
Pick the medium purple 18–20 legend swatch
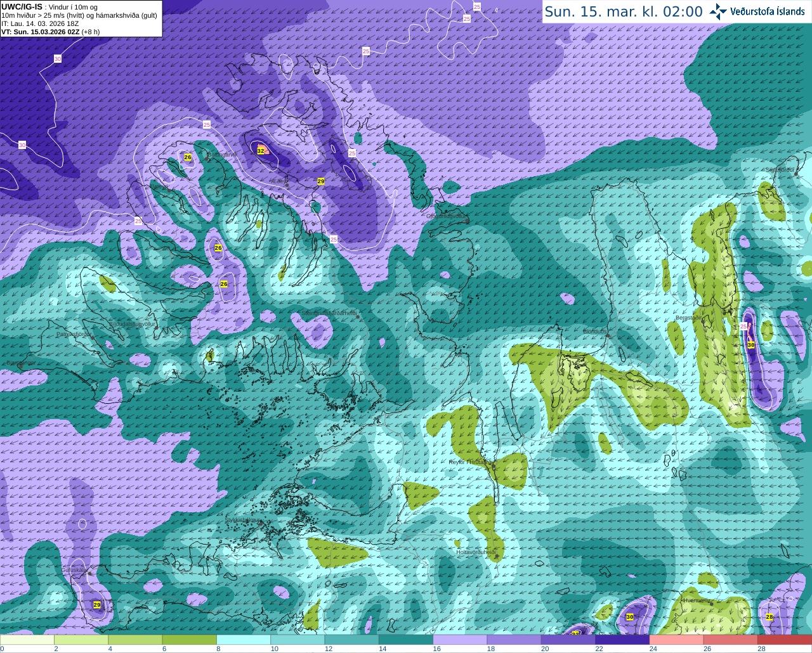point(514,640)
